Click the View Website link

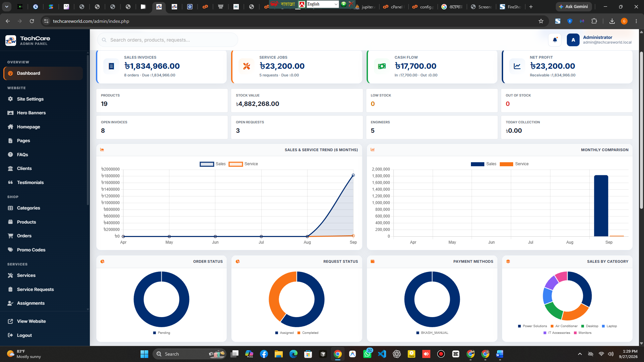pos(31,321)
